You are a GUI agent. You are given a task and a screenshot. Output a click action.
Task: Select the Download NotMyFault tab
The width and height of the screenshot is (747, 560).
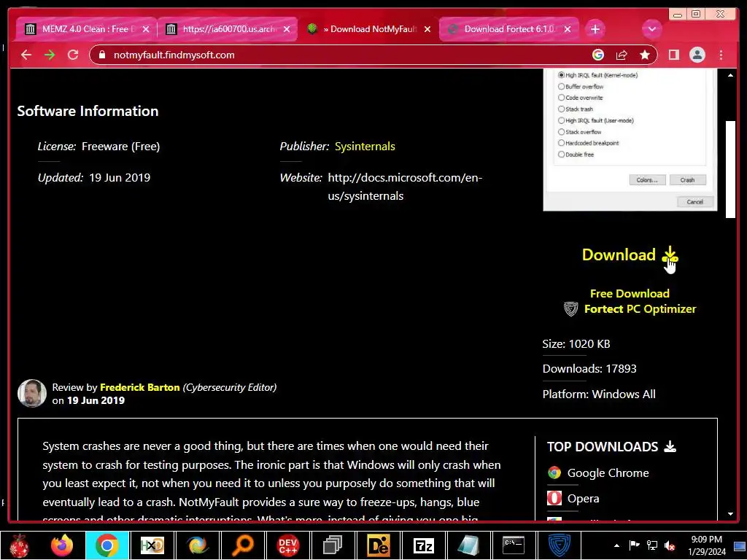click(368, 29)
